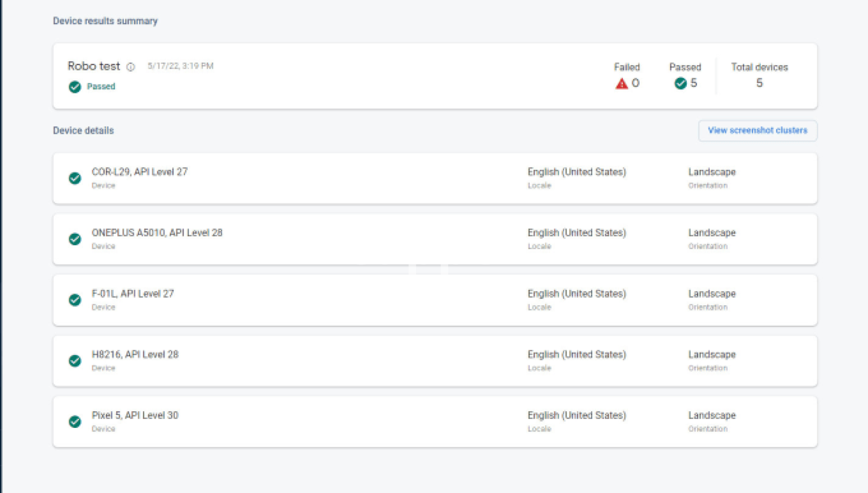Click English locale in COR-L29 row
Image resolution: width=868 pixels, height=493 pixels.
coord(576,172)
